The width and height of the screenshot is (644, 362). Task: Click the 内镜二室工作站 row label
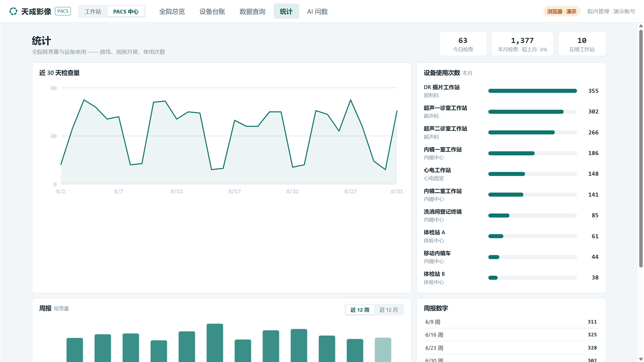(x=443, y=191)
